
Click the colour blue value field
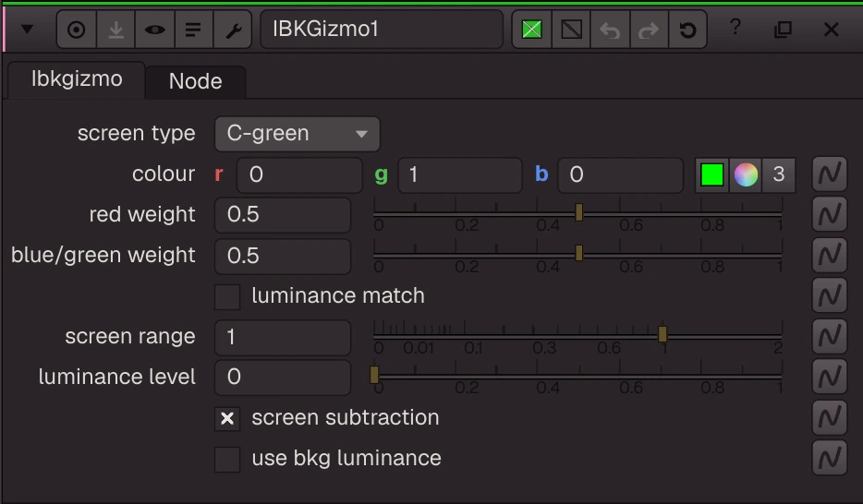(620, 174)
